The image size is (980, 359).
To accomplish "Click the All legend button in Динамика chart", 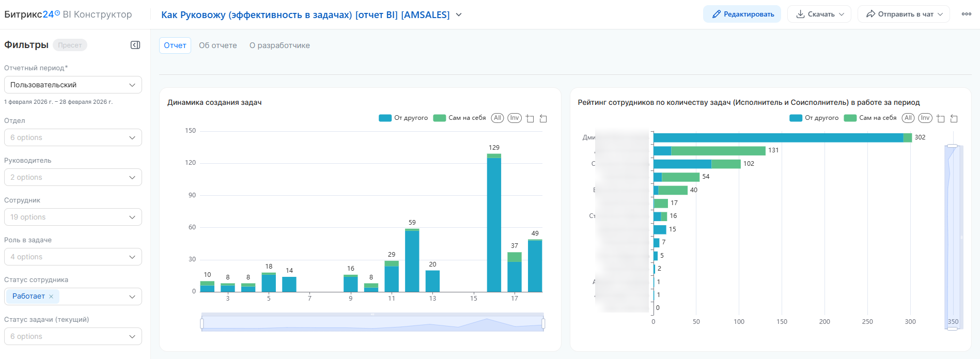I will pos(497,118).
